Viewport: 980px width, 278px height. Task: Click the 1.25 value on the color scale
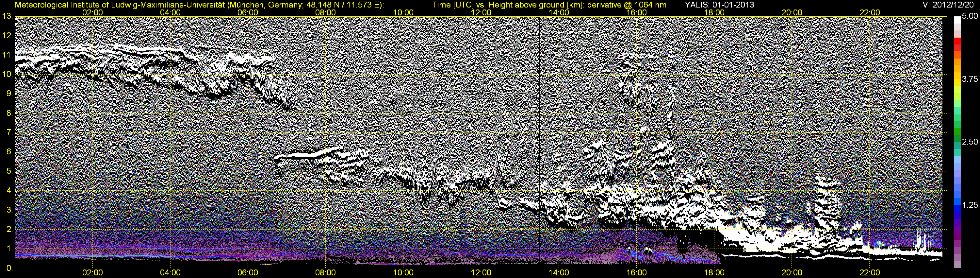tap(970, 205)
